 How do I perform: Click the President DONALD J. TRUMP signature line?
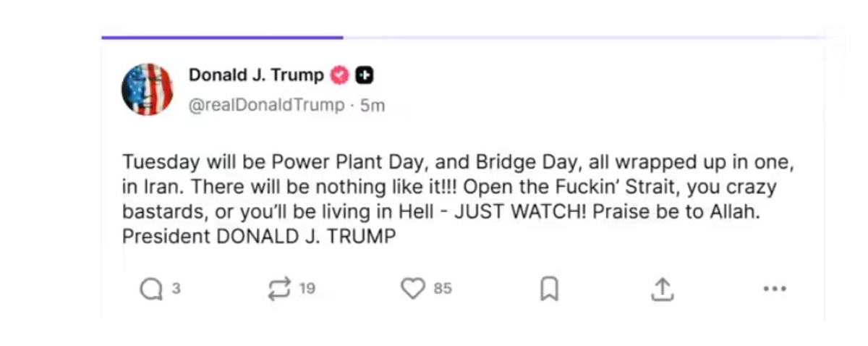coord(259,237)
